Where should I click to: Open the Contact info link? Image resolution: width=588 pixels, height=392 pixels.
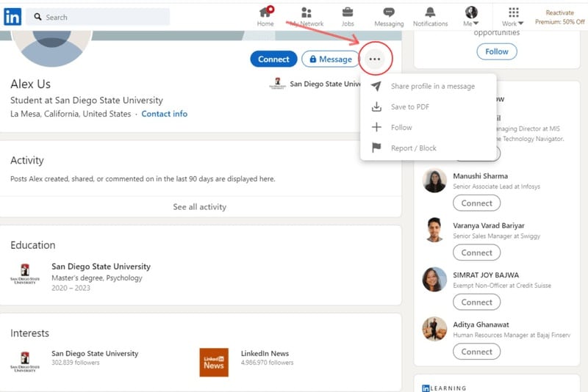164,114
